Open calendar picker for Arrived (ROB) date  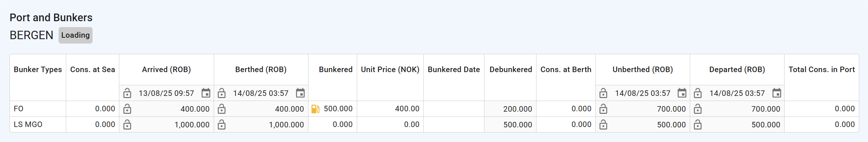click(206, 93)
